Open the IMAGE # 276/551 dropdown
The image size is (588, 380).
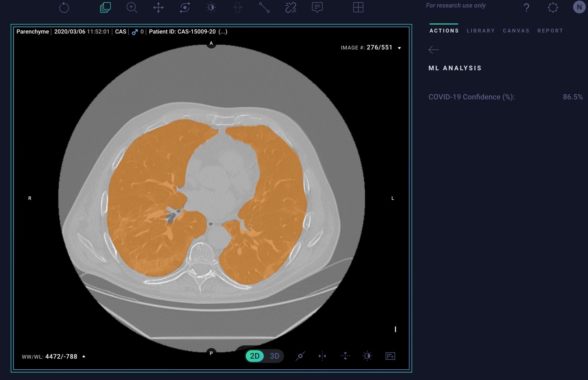(x=399, y=48)
